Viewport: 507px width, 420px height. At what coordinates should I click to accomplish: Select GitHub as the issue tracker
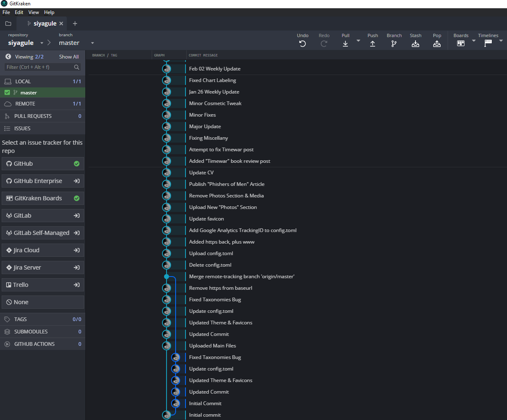pos(43,164)
